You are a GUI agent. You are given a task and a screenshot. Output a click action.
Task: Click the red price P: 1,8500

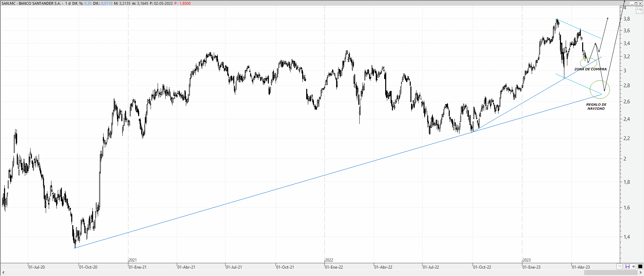183,3
